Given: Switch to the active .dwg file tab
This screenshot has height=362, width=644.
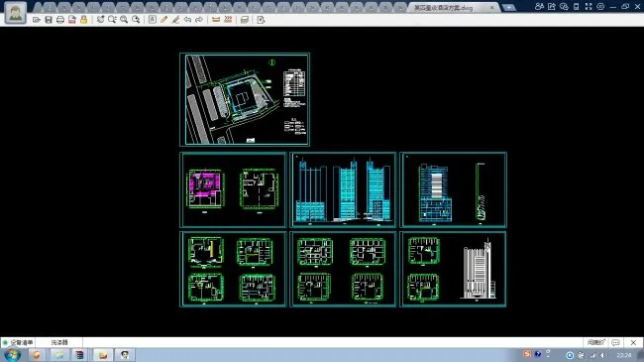Looking at the screenshot, I should [453, 7].
